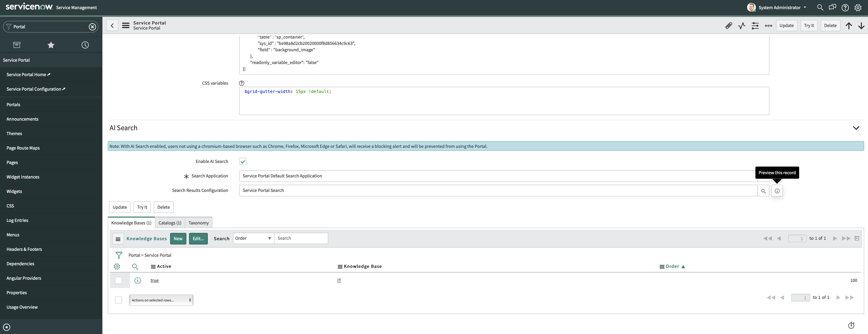Open the favorites star in the navigator
Image resolution: width=868 pixels, height=334 pixels.
51,44
